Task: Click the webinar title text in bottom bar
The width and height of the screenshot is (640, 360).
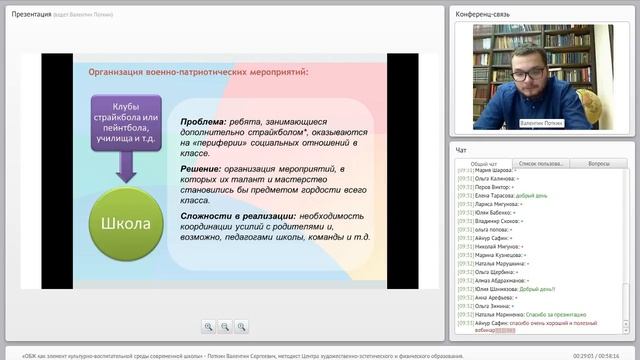Action: click(243, 356)
